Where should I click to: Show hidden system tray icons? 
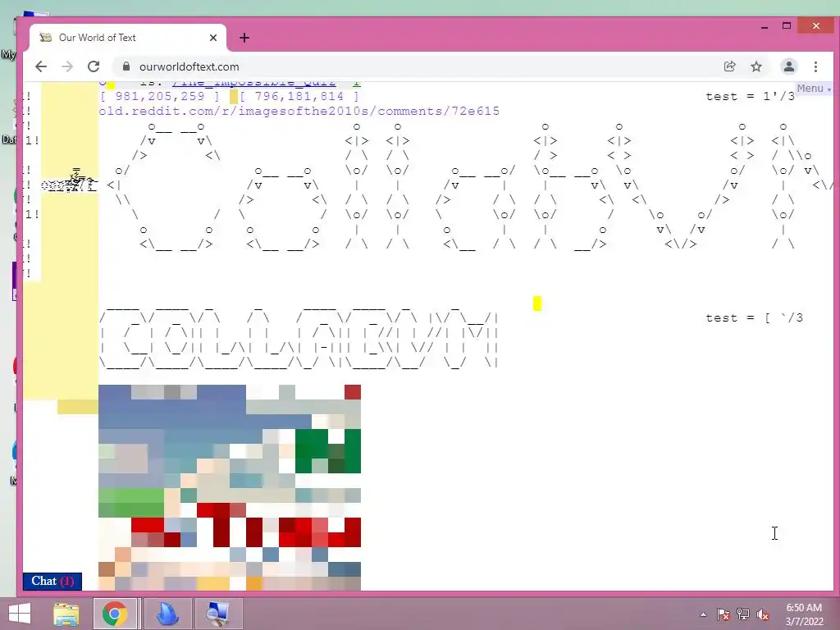pyautogui.click(x=703, y=614)
